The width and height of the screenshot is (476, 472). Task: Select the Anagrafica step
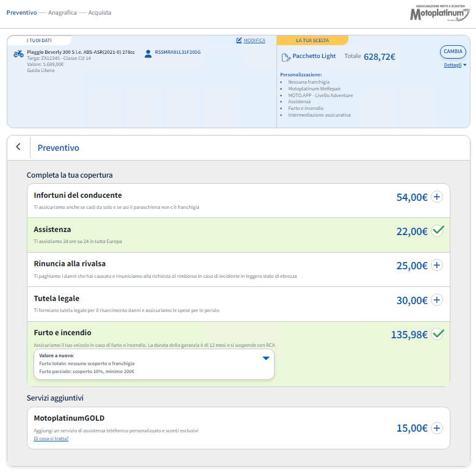[x=62, y=12]
